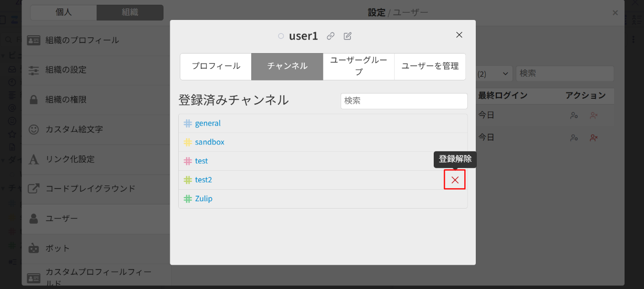Open 組織の設定 settings section

(96, 70)
